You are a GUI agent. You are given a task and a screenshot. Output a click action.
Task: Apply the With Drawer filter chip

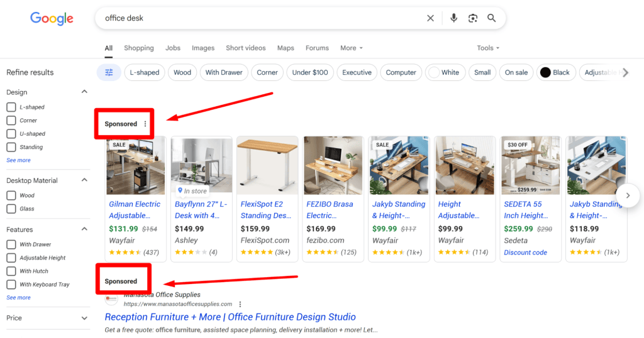pyautogui.click(x=224, y=73)
